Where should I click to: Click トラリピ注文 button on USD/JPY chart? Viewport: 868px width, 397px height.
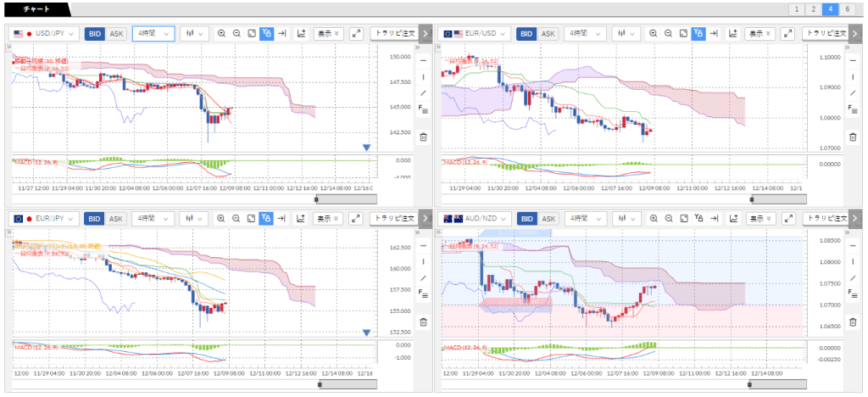click(393, 34)
